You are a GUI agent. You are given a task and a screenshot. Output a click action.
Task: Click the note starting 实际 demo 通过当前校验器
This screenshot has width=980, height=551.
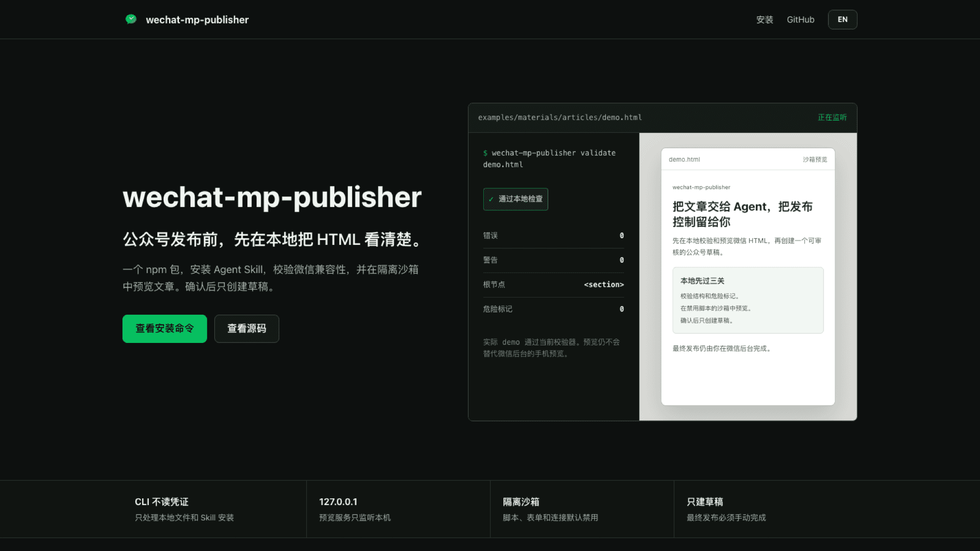pos(552,348)
